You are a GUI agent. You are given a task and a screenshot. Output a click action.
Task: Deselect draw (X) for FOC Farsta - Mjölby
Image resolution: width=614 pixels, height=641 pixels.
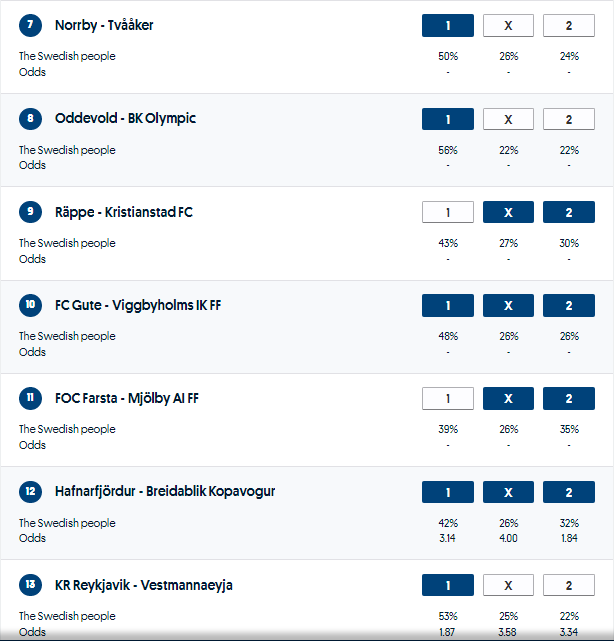(x=508, y=399)
